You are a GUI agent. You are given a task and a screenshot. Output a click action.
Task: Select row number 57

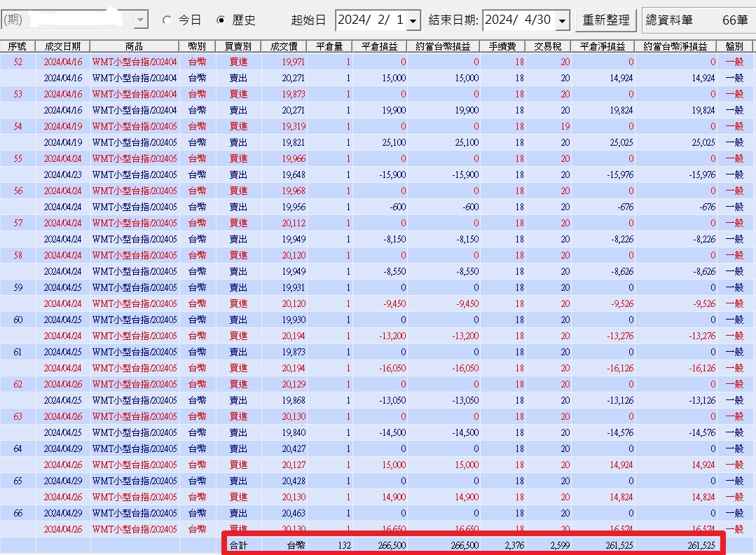(18, 224)
